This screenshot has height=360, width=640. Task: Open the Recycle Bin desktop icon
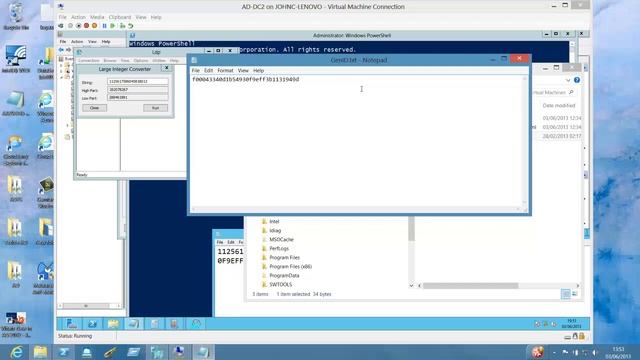coord(16,16)
